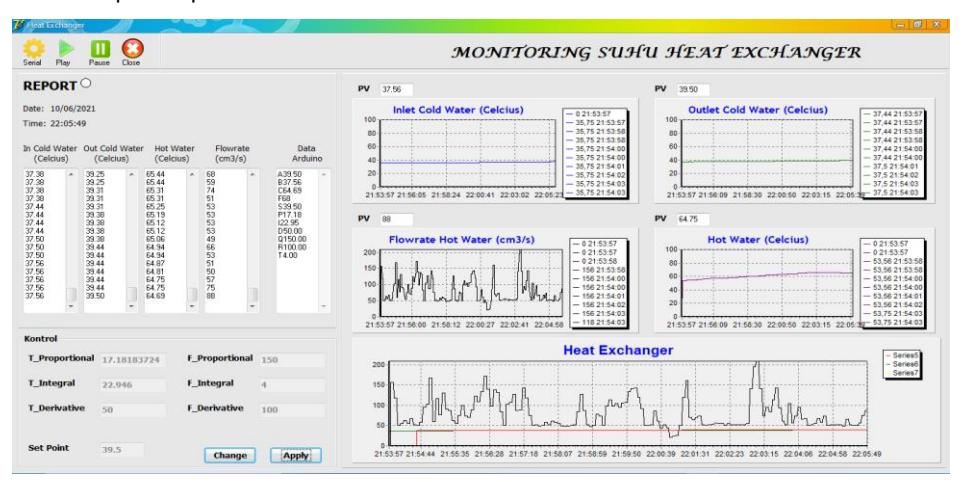This screenshot has height=482, width=963.
Task: Minimize the Heat Exchanger window
Action: click(900, 25)
